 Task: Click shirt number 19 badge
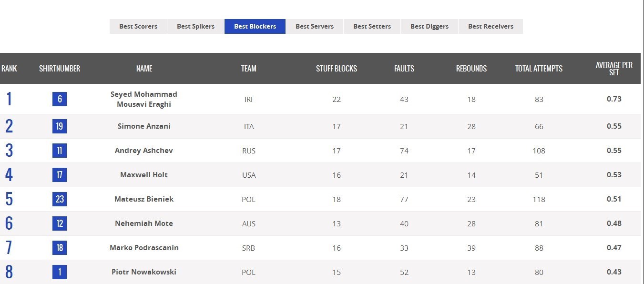[x=60, y=126]
